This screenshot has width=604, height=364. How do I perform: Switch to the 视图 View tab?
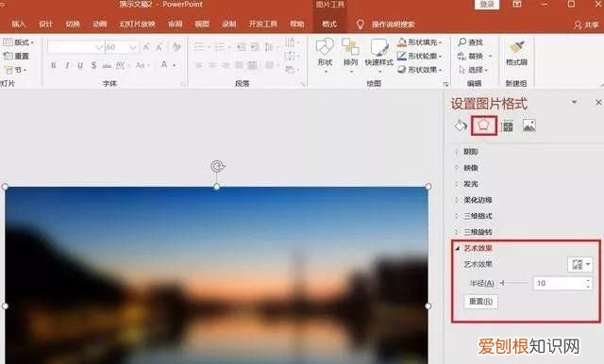[202, 25]
